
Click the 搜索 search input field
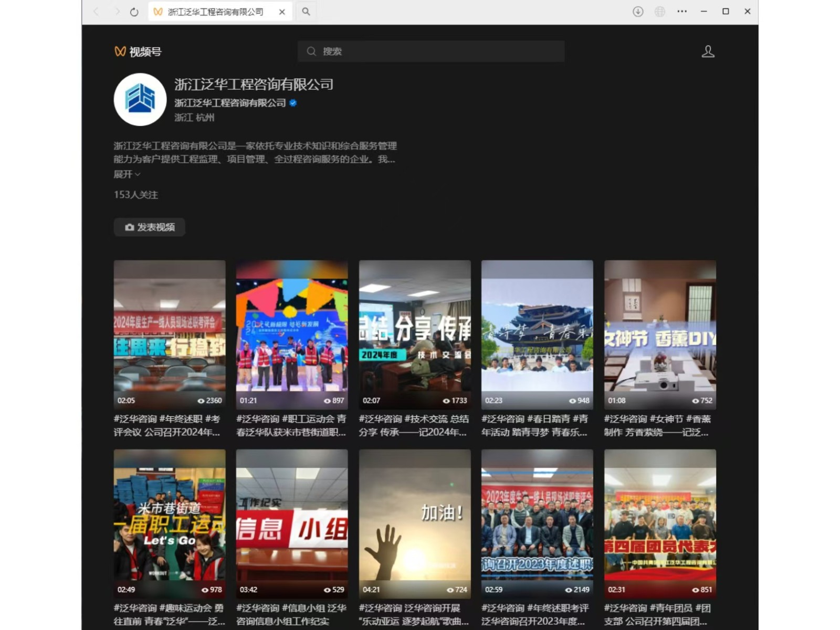coord(430,51)
